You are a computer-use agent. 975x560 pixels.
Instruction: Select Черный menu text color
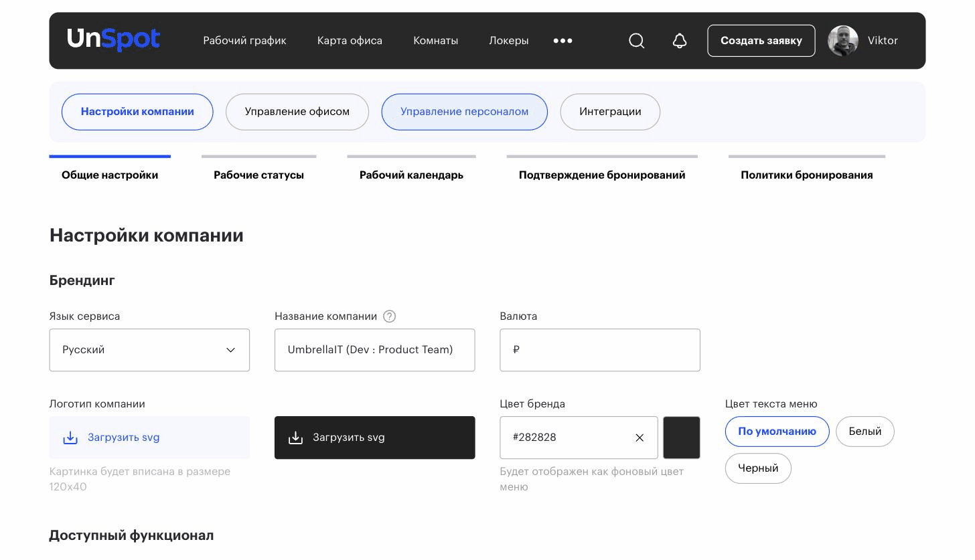tap(758, 468)
